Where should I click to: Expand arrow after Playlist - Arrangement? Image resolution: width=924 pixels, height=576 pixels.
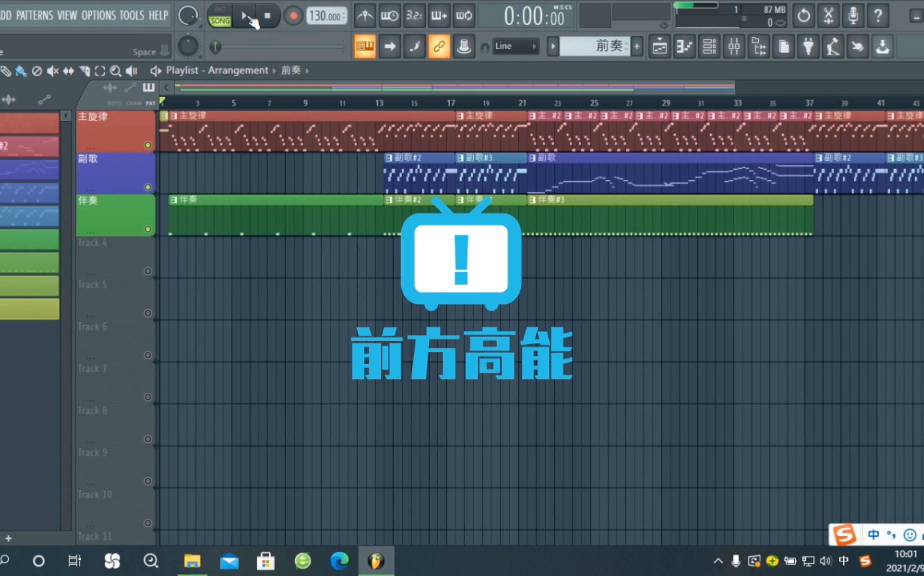pyautogui.click(x=274, y=71)
